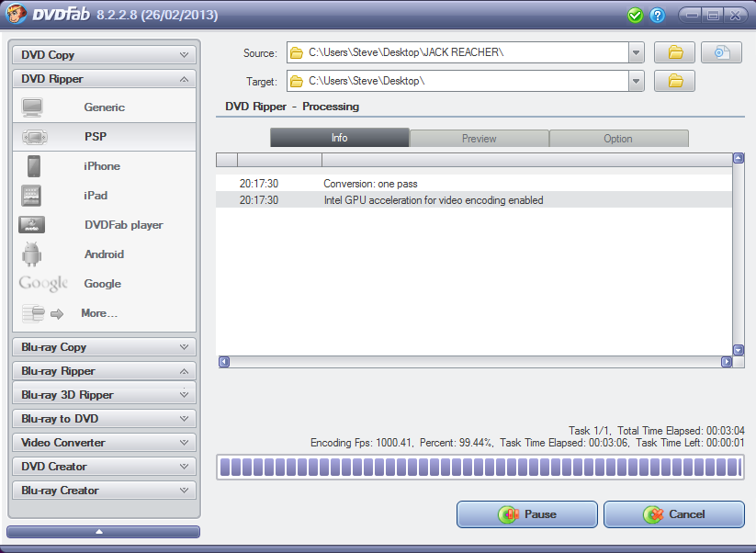Click the folder icon in Source field
Screen dimensions: 756x553
coord(297,52)
